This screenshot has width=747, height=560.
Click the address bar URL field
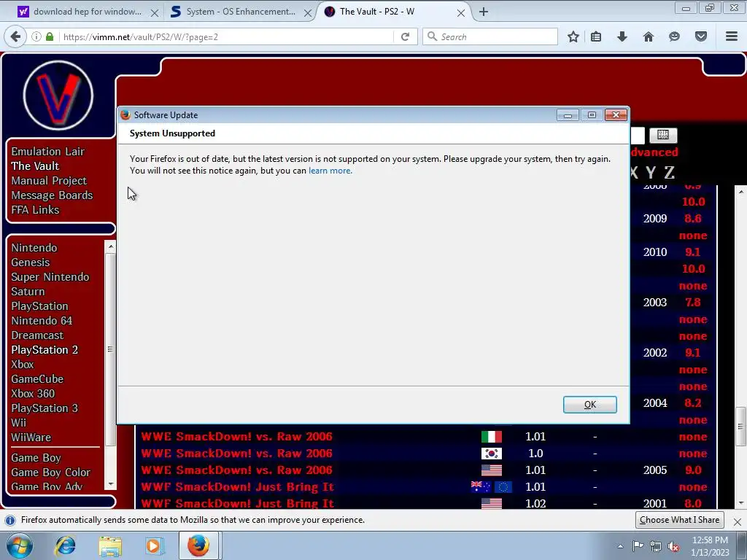click(x=228, y=36)
